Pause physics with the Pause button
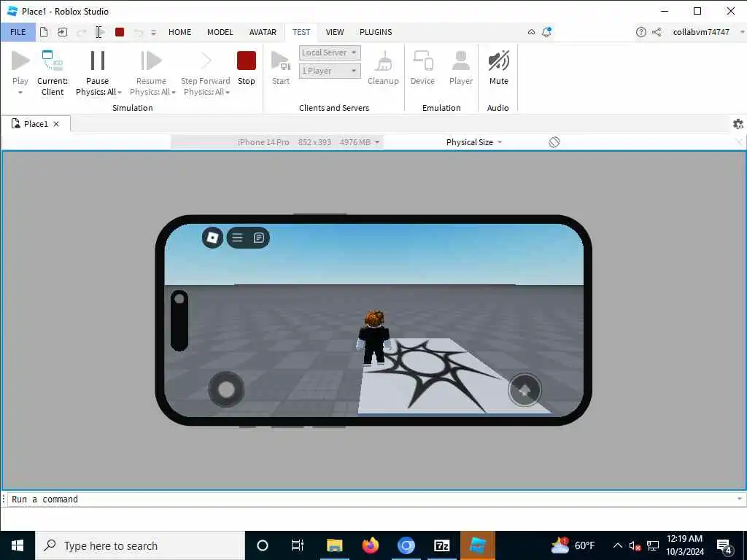The height and width of the screenshot is (560, 747). coord(97,61)
